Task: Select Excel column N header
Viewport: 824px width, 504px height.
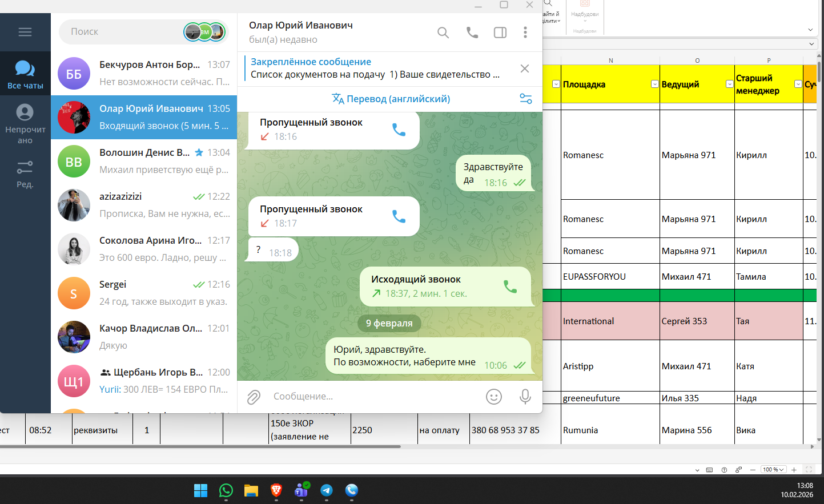Action: (610, 61)
